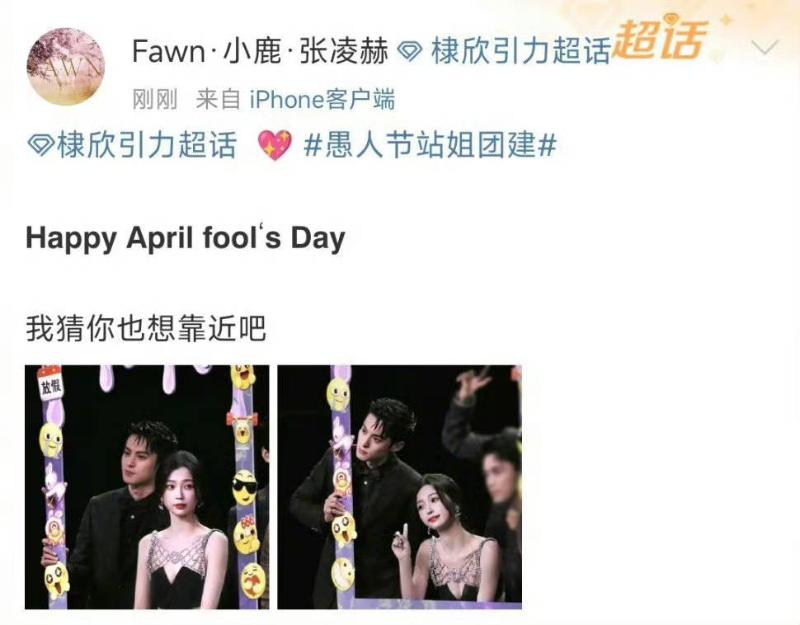Click the 来自 source label
Image resolution: width=800 pixels, height=625 pixels.
click(218, 98)
